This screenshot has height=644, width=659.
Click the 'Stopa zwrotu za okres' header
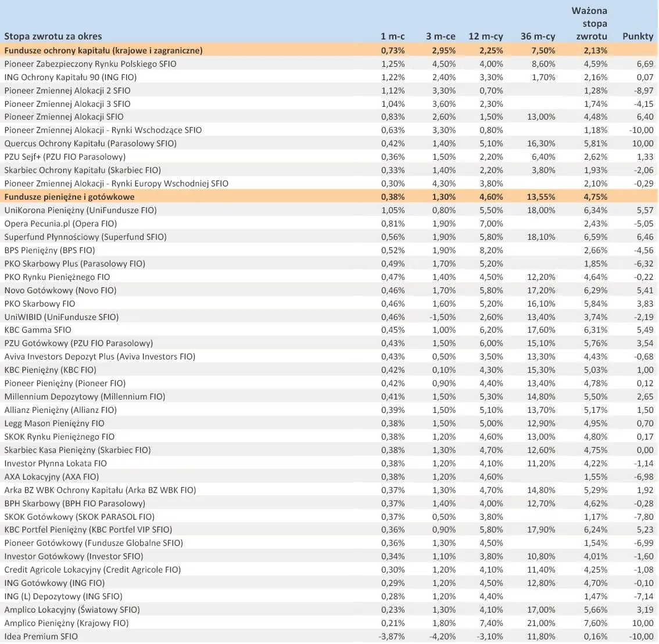pos(53,36)
